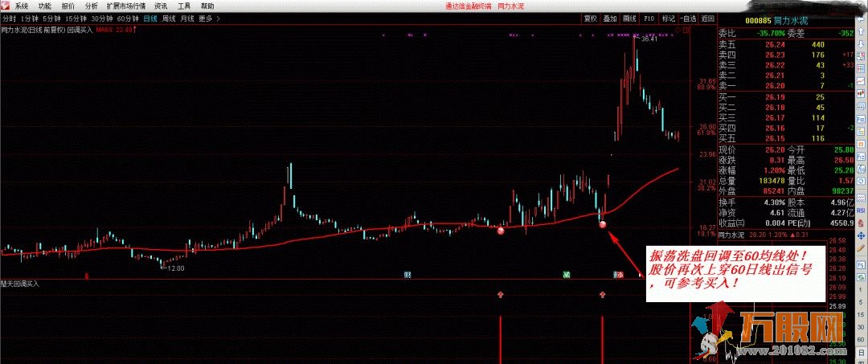Click the yellow news sidebar icon
Image resolution: width=868 pixels, height=364 pixels.
tap(861, 131)
